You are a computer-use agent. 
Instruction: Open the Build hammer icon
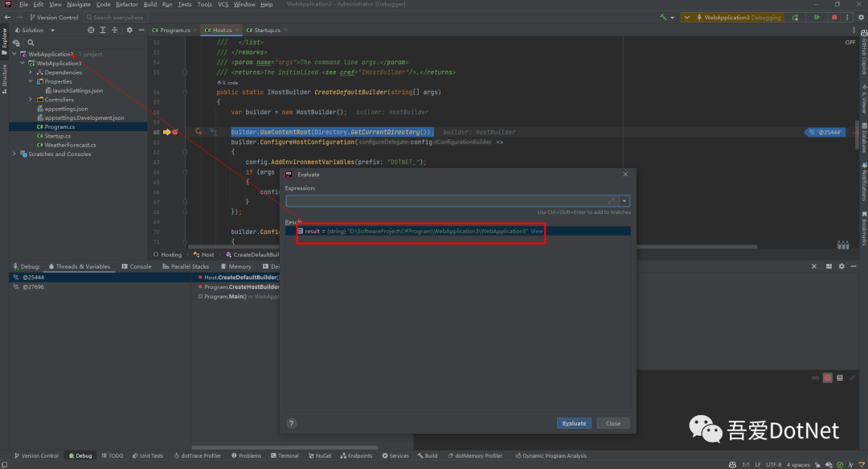[663, 17]
